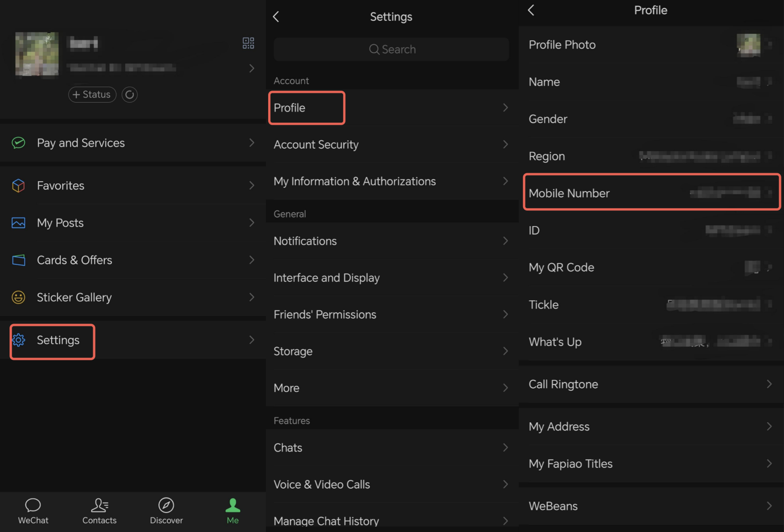Expand the profile header chevron on Me page

252,68
